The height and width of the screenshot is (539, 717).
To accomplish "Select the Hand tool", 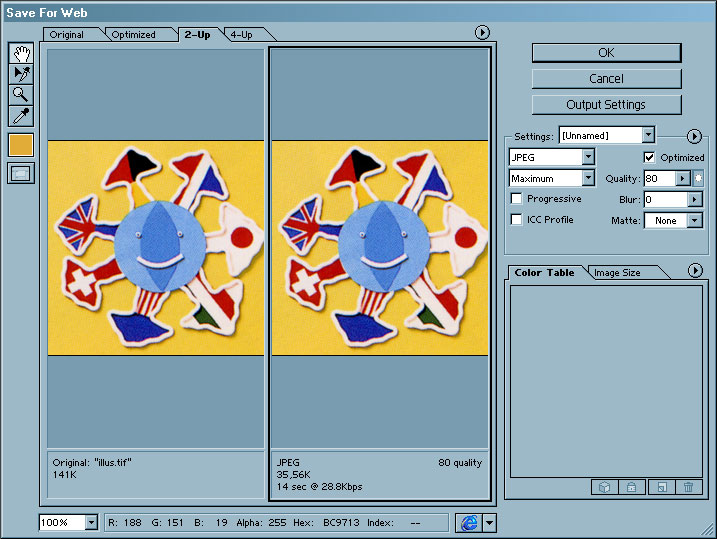I will 21,53.
